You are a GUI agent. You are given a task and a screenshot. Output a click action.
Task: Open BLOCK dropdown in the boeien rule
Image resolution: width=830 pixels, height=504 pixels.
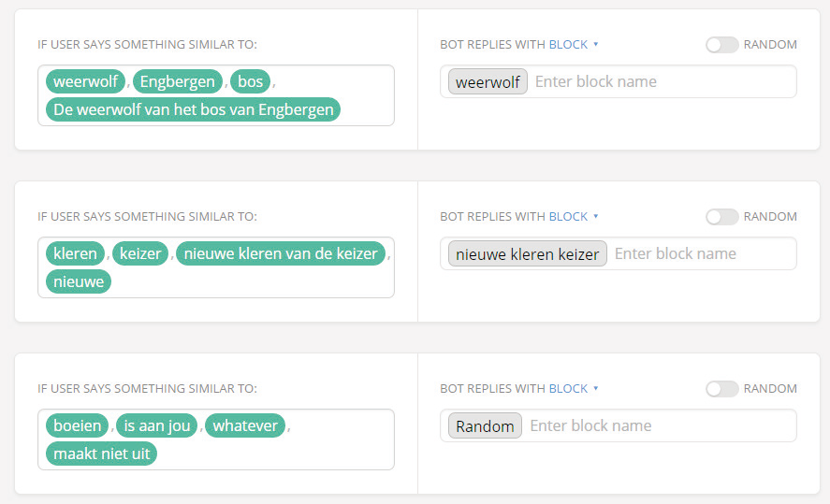pos(573,389)
